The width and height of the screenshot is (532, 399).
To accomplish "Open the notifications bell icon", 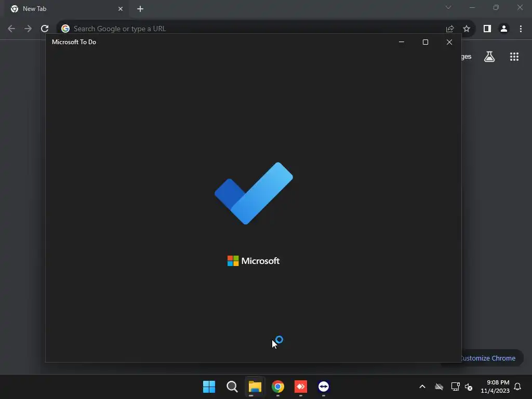I will click(517, 387).
